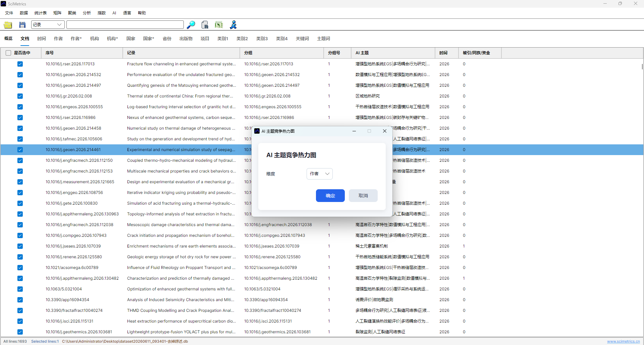Screen dimensions: 644x345
Task: Sort by the 序号 column header
Action: coord(82,53)
